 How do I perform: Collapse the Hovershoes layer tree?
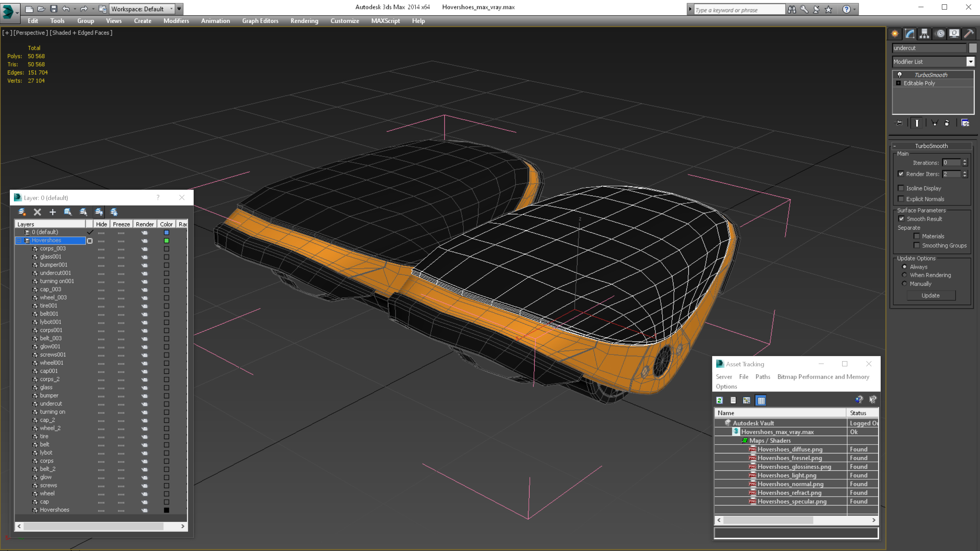[x=19, y=240]
